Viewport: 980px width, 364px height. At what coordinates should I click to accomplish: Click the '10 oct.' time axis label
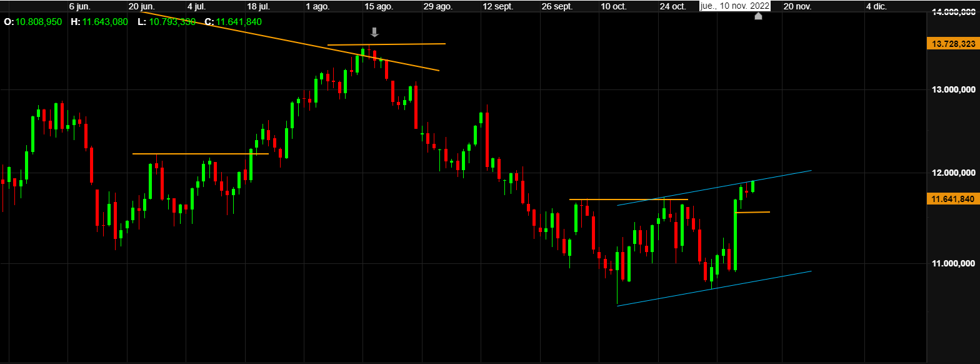coord(614,6)
